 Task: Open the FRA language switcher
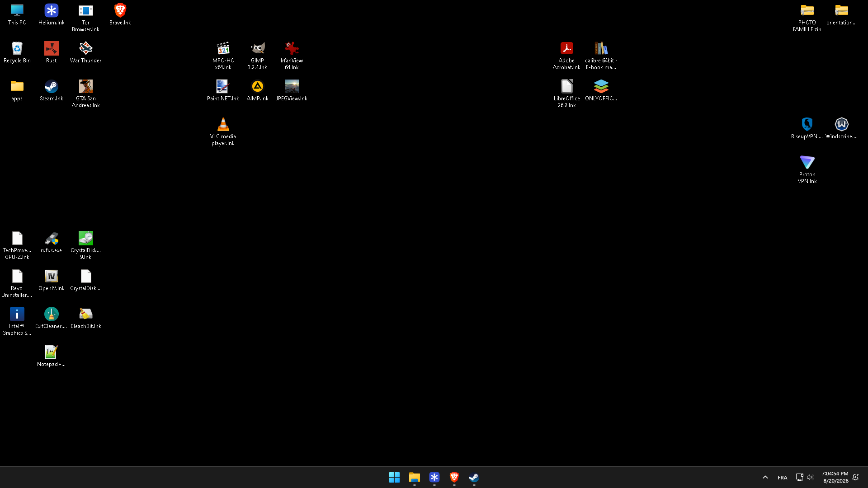click(x=782, y=477)
